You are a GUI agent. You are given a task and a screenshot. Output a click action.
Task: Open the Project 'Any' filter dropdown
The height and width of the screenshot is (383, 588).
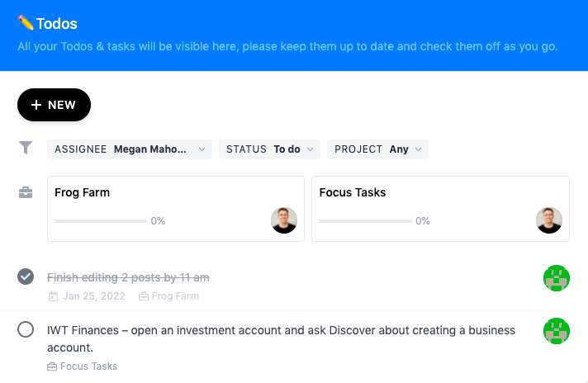pyautogui.click(x=377, y=149)
